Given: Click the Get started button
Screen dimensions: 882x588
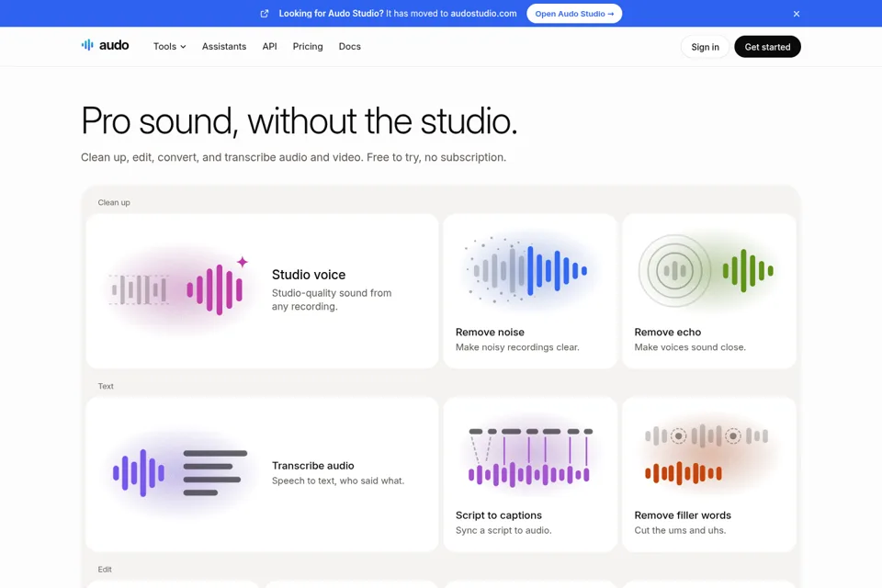Looking at the screenshot, I should [x=767, y=47].
